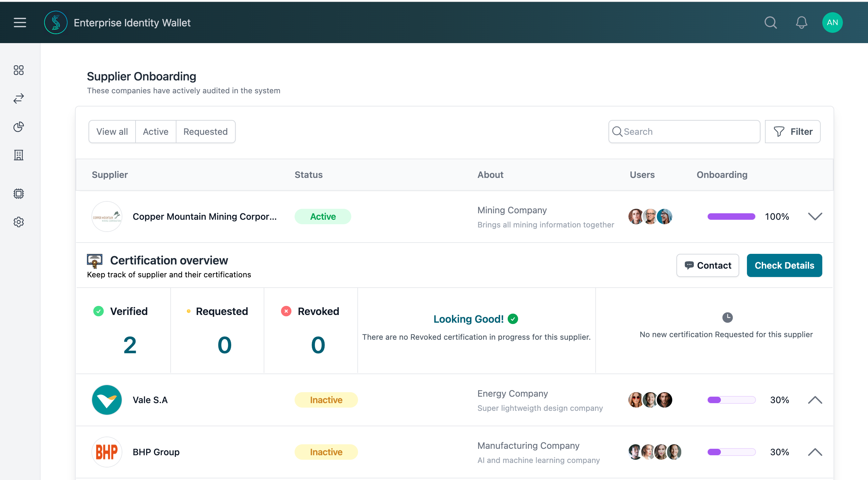Select the View all filter tab
868x480 pixels.
coord(112,131)
